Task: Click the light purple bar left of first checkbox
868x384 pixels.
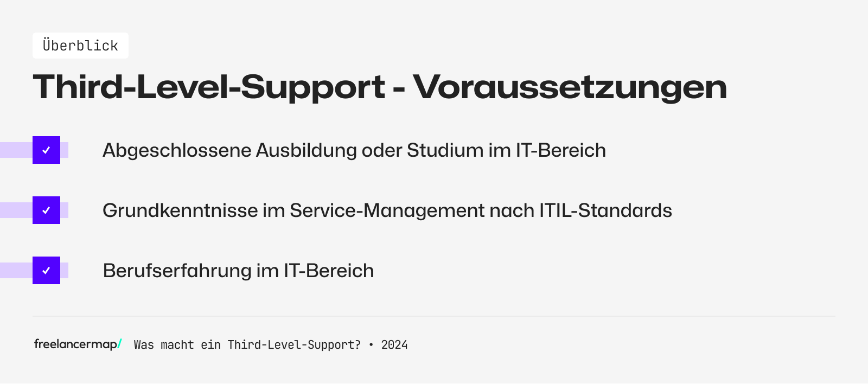Action: 16,150
